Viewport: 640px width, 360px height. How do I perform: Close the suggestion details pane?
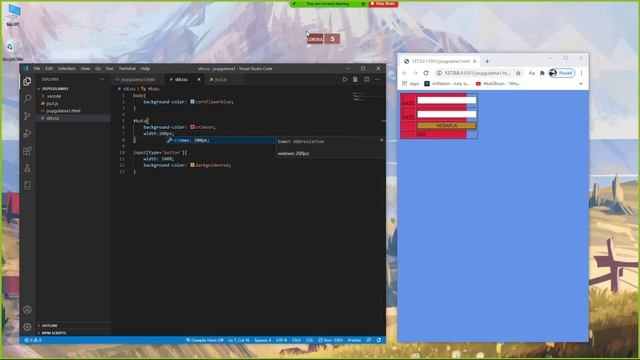click(x=382, y=140)
